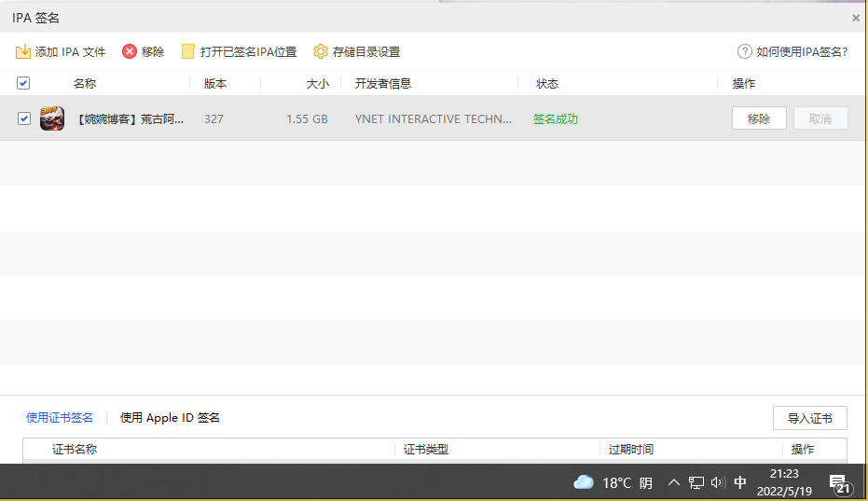This screenshot has height=501, width=868.
Task: Switch to 使用 Apple ID 签名 tab
Action: coord(170,418)
